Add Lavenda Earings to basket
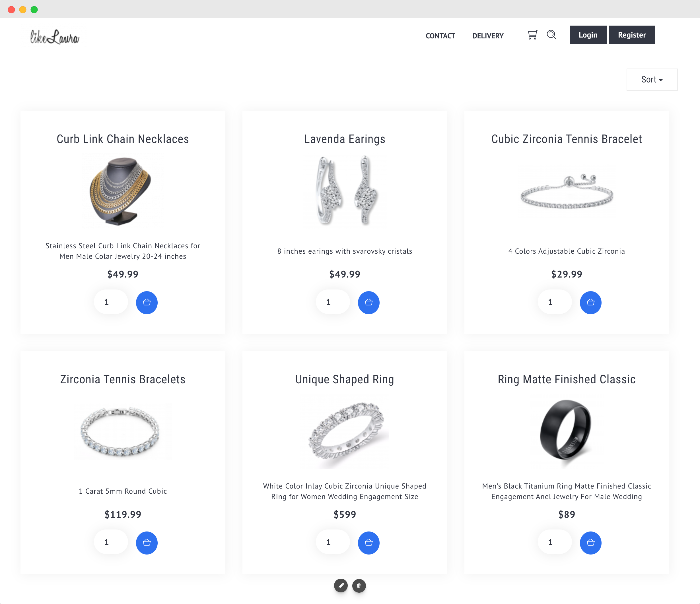Screen dimensions: 700x604 (x=368, y=302)
